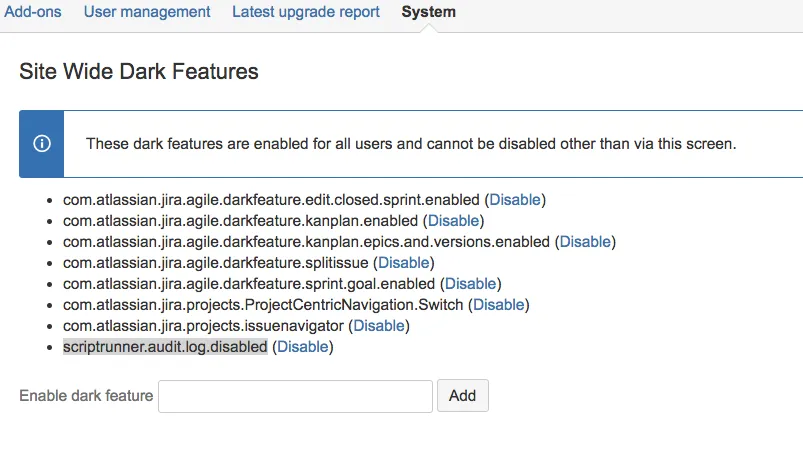
Task: Click the sprint.goal.enabled feature name
Action: [x=249, y=284]
